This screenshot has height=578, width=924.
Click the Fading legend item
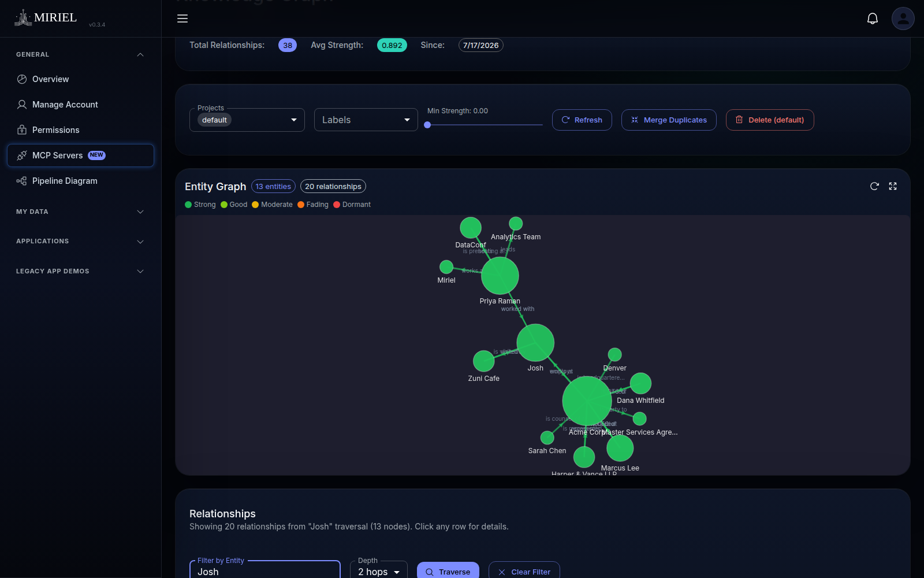313,205
